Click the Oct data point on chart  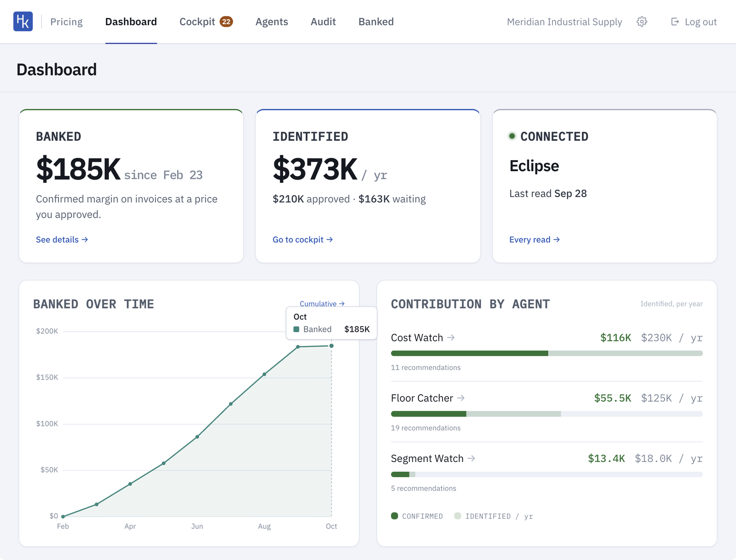coord(331,346)
